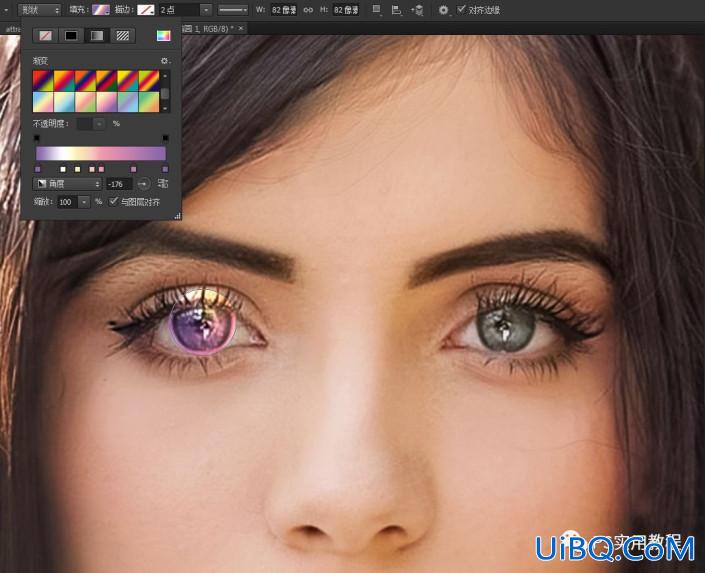Open the stroke width dropdown arrow
705x573 pixels.
(205, 10)
